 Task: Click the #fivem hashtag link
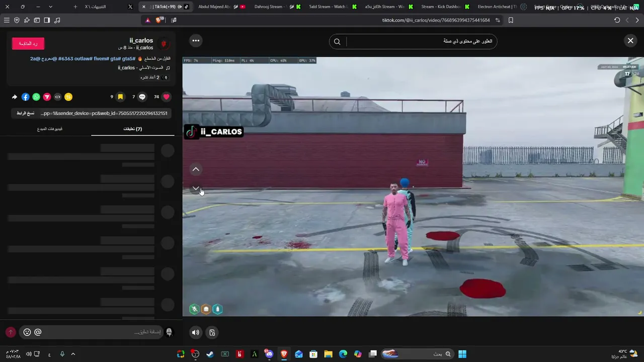[102, 59]
